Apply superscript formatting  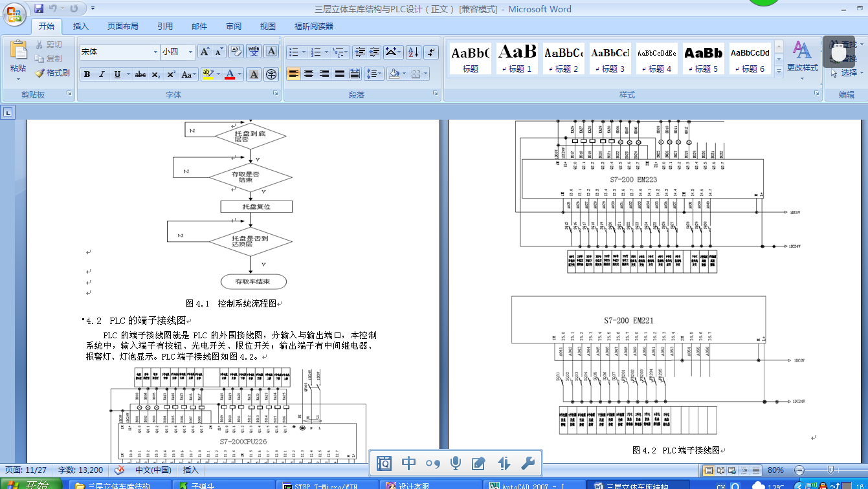click(x=171, y=74)
